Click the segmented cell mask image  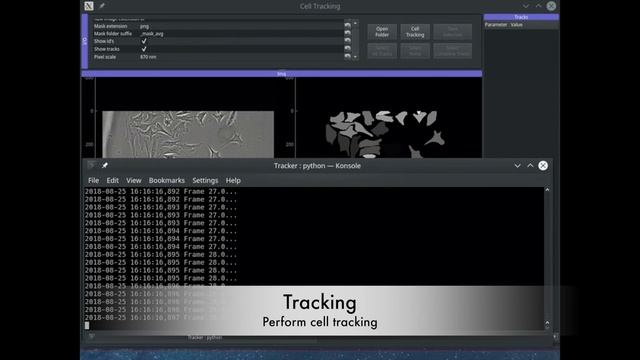click(x=384, y=134)
